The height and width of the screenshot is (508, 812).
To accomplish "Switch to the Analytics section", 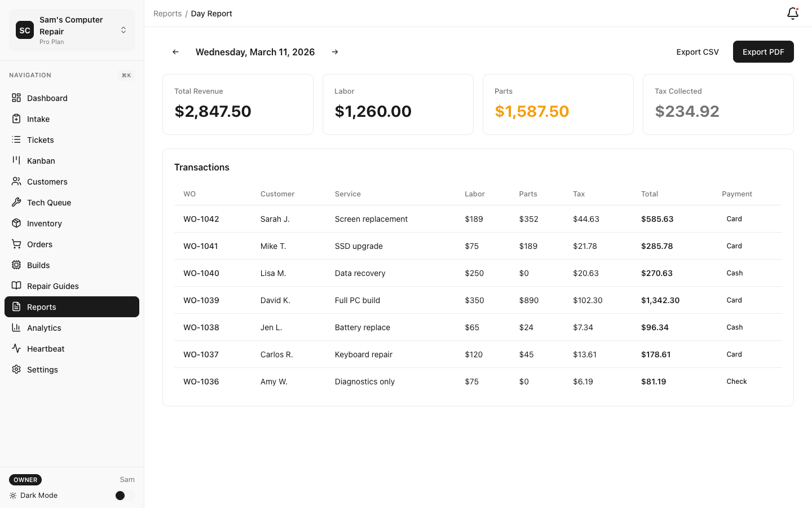I will pyautogui.click(x=44, y=327).
